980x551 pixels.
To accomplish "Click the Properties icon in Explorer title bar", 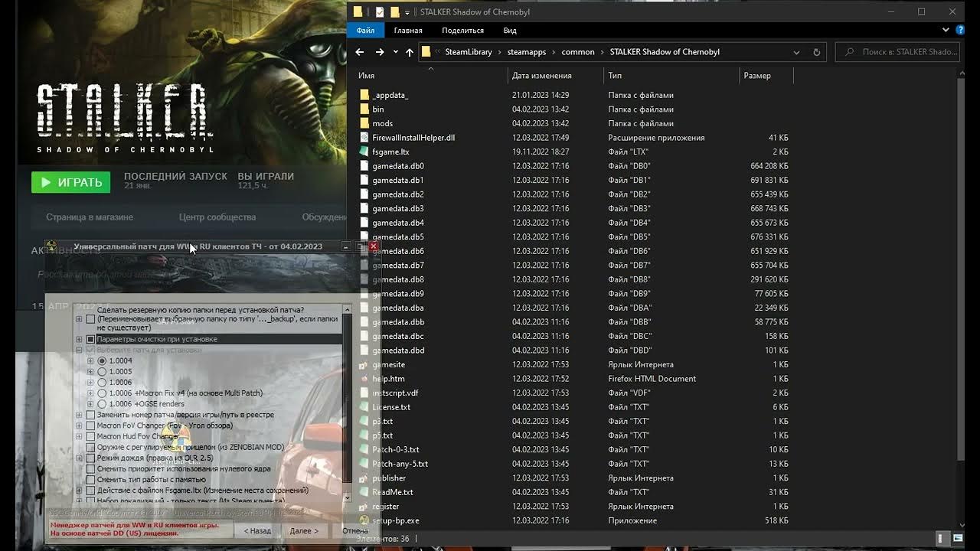I will 380,12.
